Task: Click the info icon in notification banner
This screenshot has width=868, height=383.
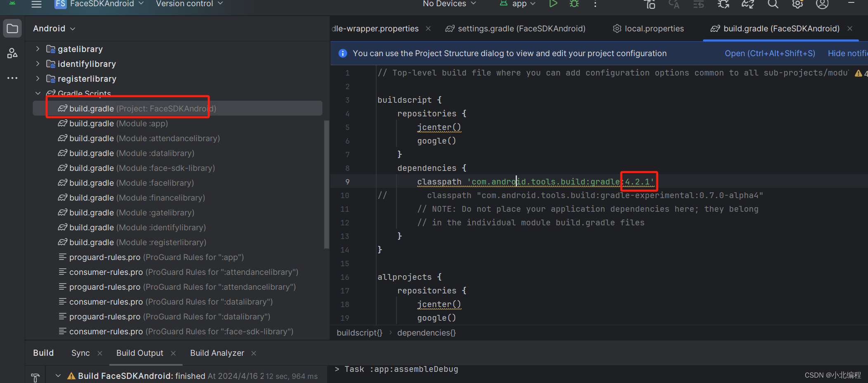Action: (342, 53)
